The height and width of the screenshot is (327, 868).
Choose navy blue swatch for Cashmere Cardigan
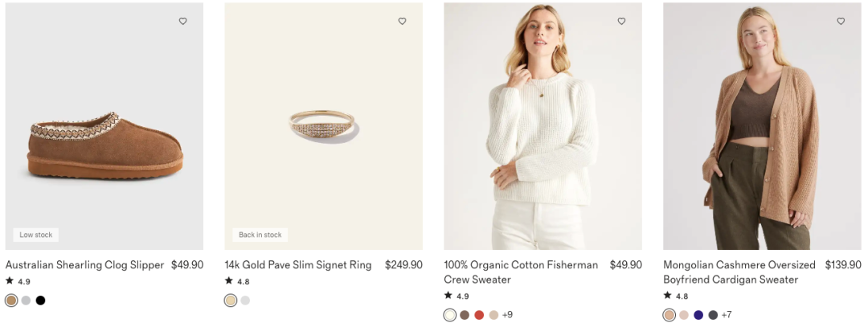coord(698,315)
